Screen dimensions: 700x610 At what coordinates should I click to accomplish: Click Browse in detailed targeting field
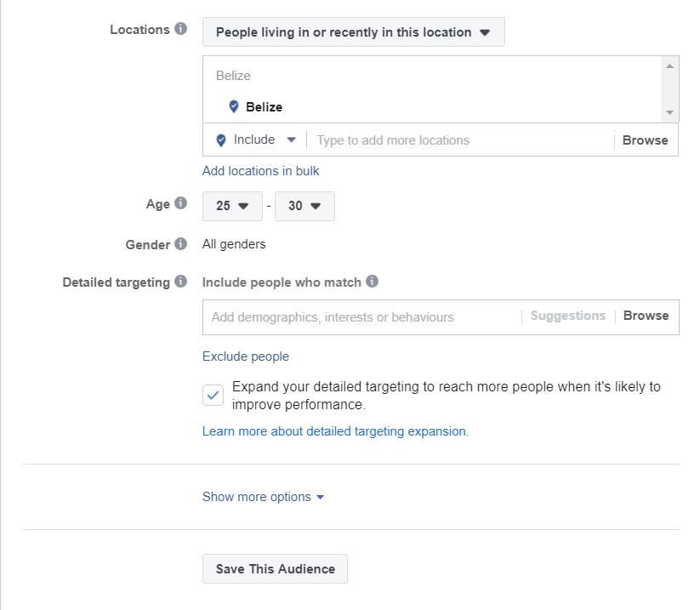(646, 316)
